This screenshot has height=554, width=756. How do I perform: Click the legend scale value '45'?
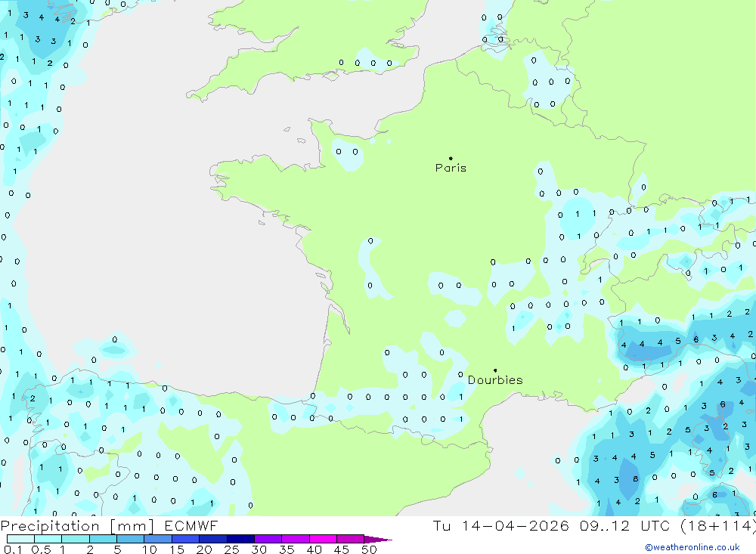point(342,549)
